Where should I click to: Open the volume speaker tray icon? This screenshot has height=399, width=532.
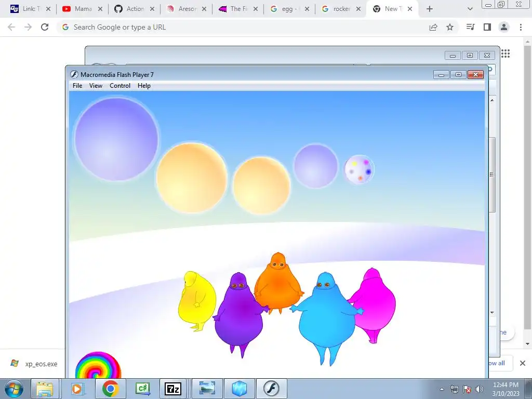pos(480,389)
